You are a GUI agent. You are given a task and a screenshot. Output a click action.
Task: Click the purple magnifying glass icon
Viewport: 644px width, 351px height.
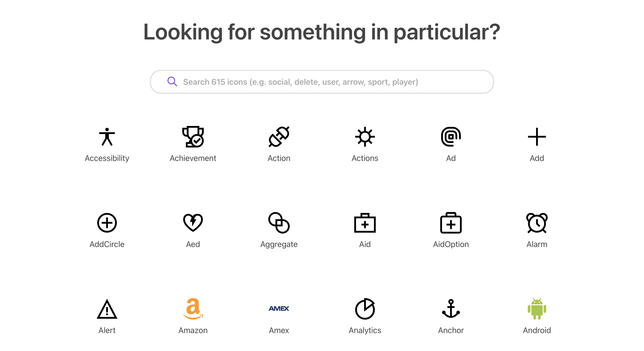(x=172, y=82)
